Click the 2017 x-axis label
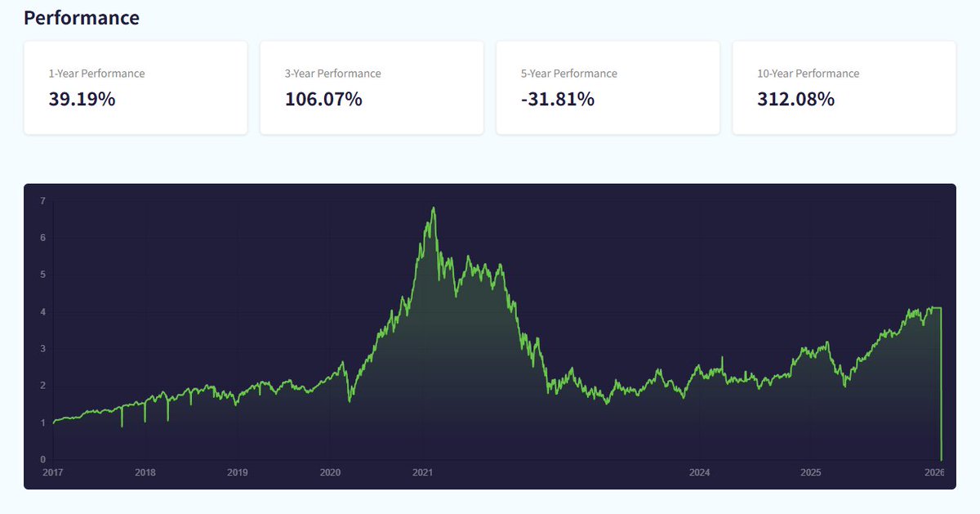 point(52,472)
